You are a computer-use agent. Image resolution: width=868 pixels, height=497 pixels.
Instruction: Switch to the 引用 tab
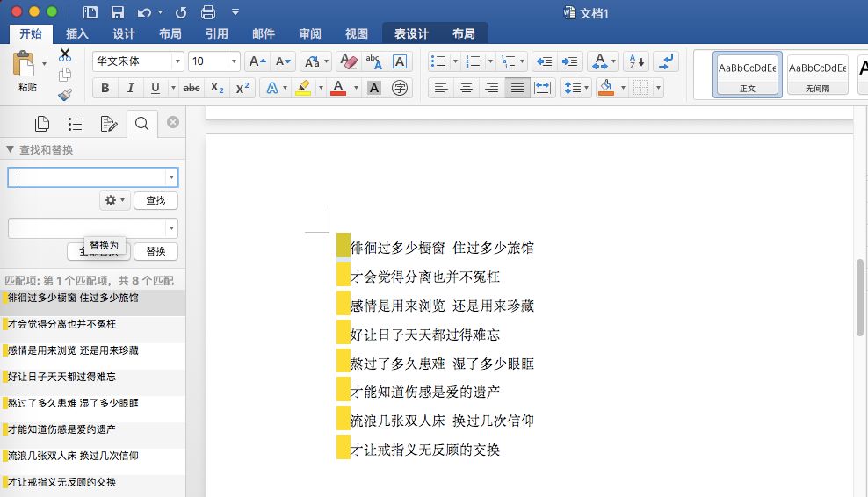pyautogui.click(x=217, y=33)
